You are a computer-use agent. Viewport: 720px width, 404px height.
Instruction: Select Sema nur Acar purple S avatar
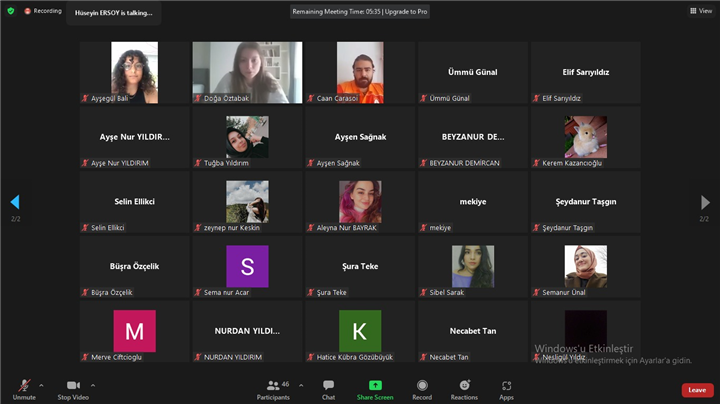[248, 266]
